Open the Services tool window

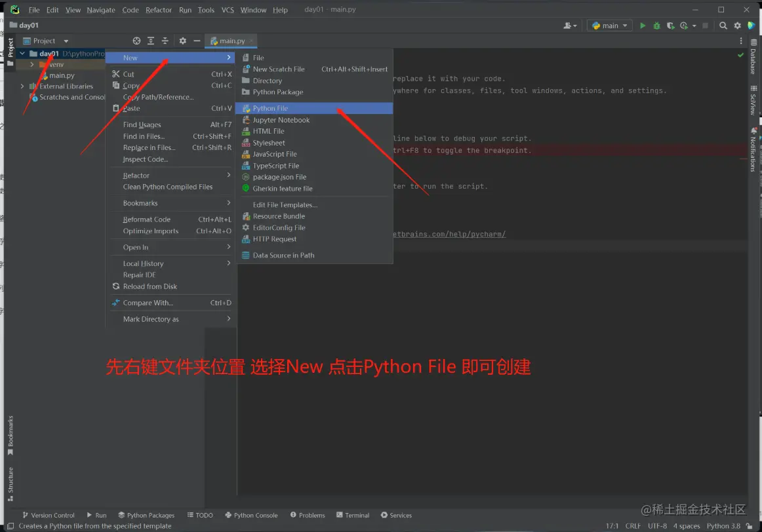[396, 515]
